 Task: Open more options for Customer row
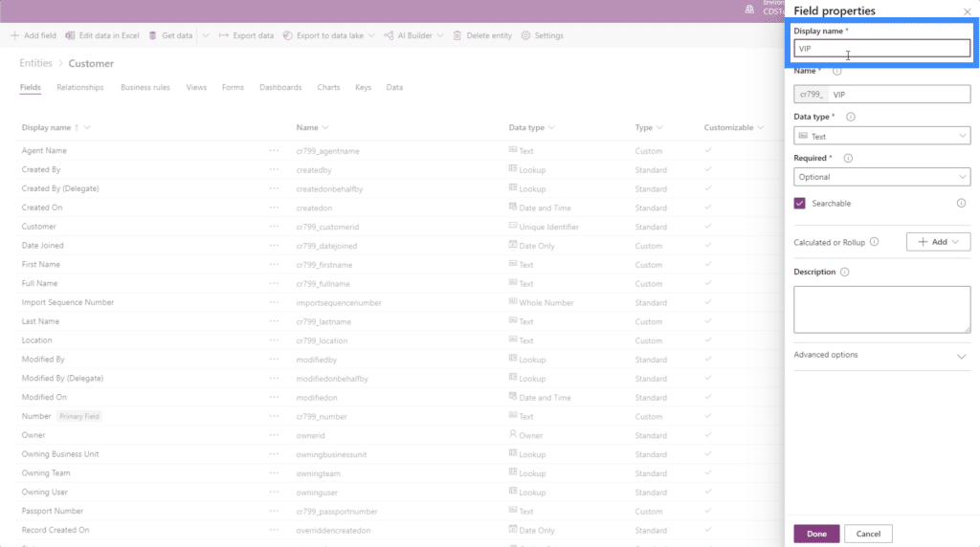tap(274, 226)
